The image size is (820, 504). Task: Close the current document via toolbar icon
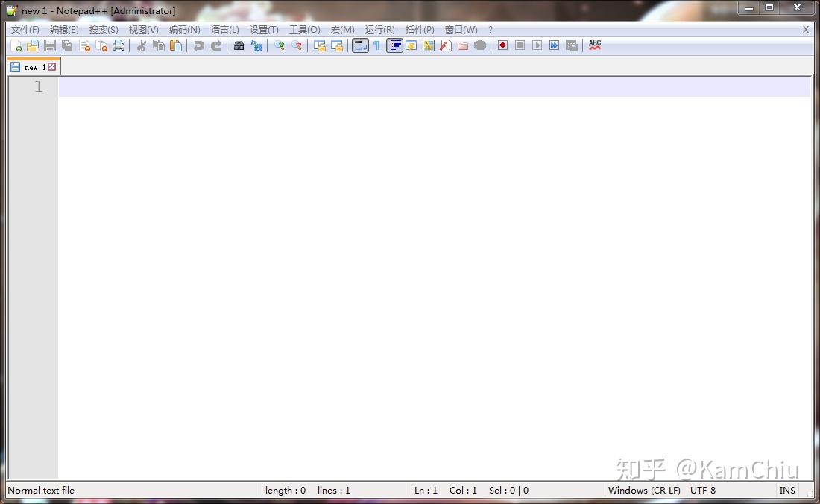point(85,45)
